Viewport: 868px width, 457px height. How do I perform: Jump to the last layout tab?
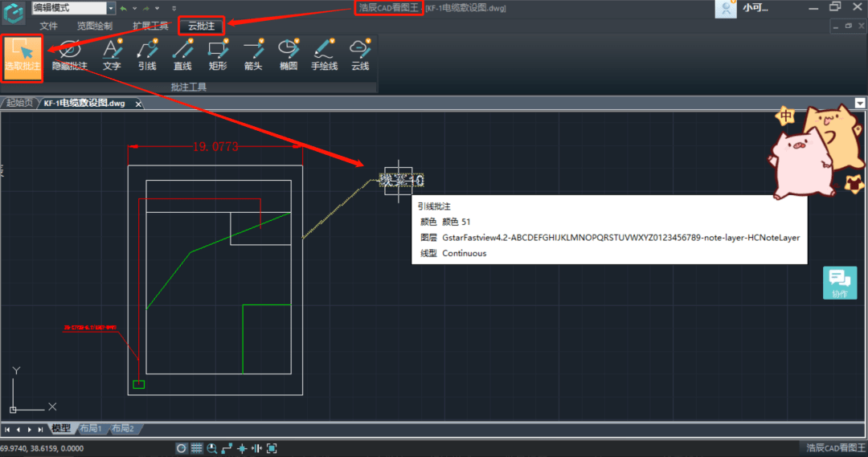pyautogui.click(x=40, y=430)
